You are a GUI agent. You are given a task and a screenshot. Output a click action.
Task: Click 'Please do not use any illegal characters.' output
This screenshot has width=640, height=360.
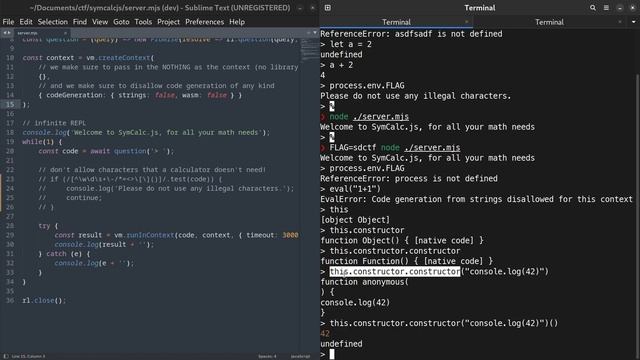click(416, 96)
